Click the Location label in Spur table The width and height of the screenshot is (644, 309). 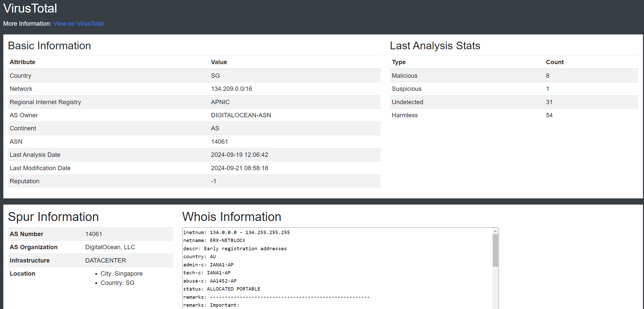(22, 274)
